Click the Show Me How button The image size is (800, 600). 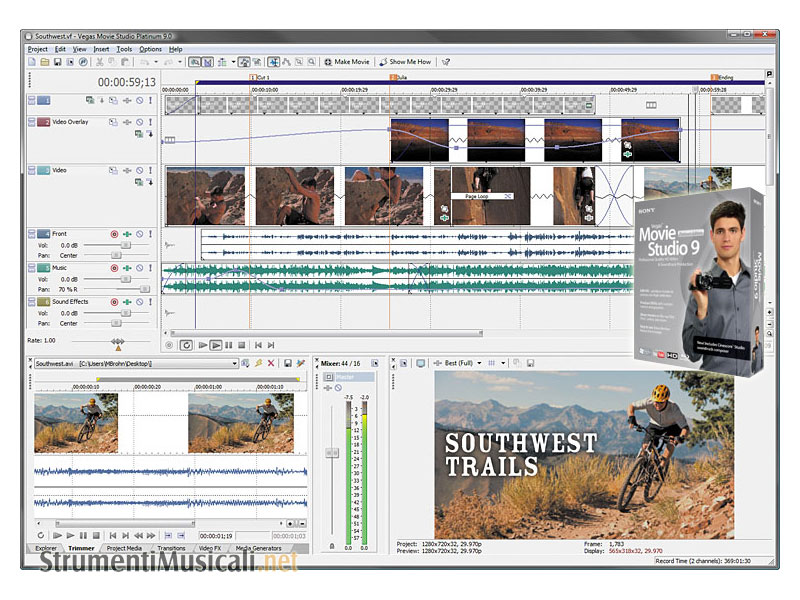[x=405, y=62]
